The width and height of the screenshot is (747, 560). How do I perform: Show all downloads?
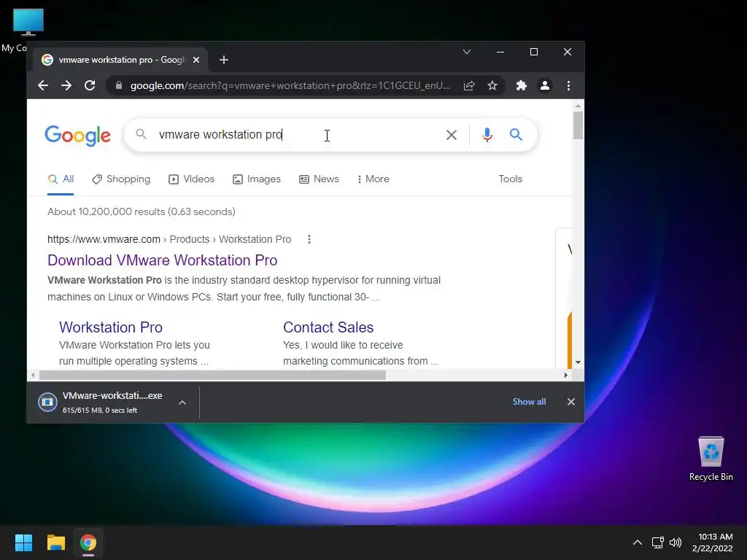[529, 402]
